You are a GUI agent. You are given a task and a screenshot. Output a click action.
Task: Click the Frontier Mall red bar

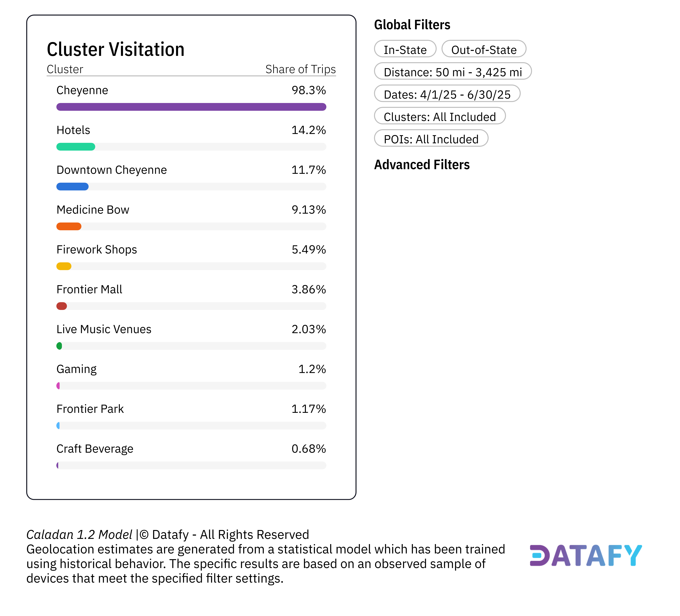(62, 306)
